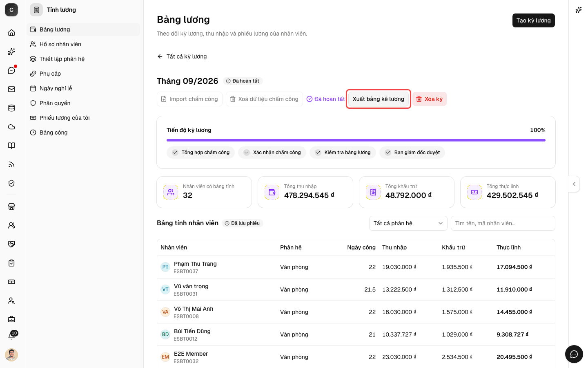Click Xoá dữ liệu chấm công button
Viewport: 588px width, 368px height.
(x=264, y=99)
